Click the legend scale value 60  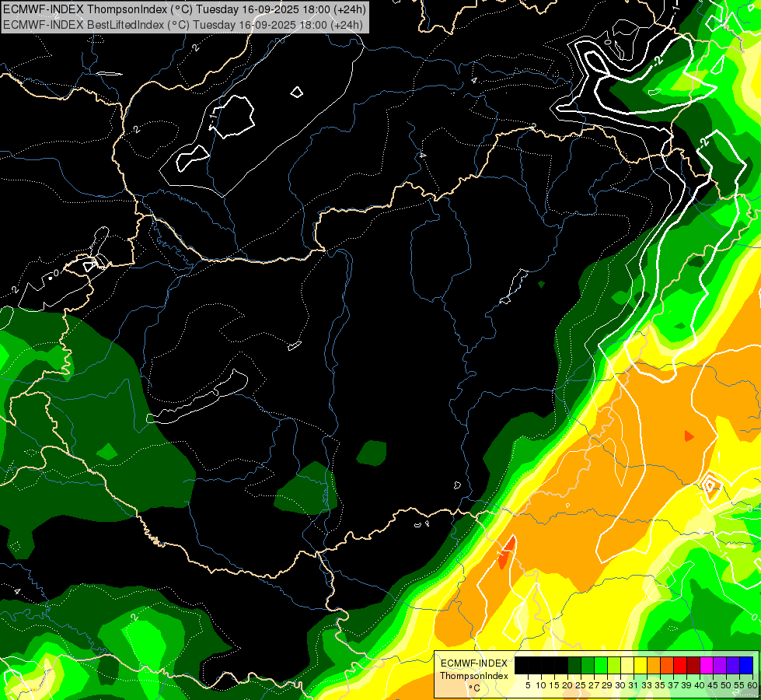(x=752, y=685)
